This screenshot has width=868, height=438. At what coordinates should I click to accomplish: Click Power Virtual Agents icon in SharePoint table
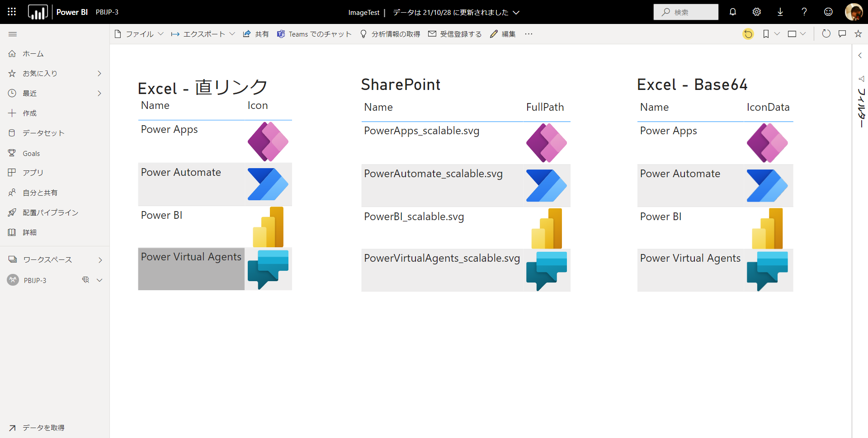(547, 271)
